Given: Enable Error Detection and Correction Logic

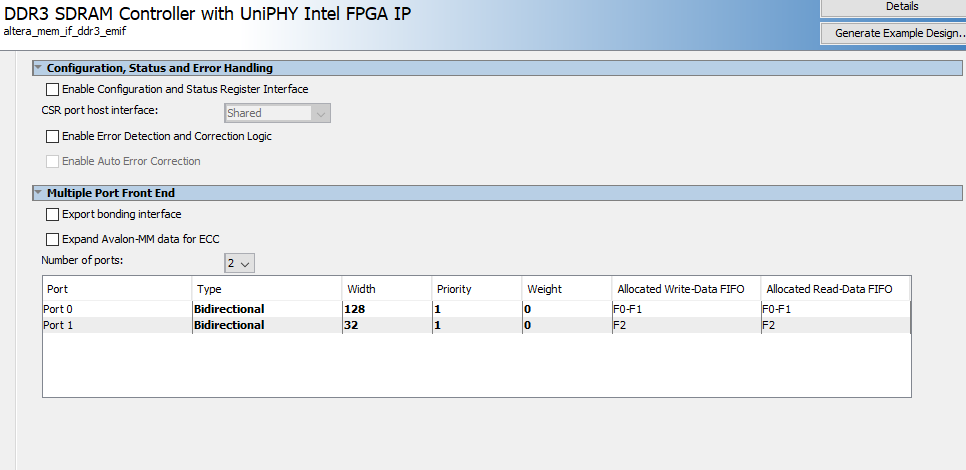Looking at the screenshot, I should click(53, 136).
